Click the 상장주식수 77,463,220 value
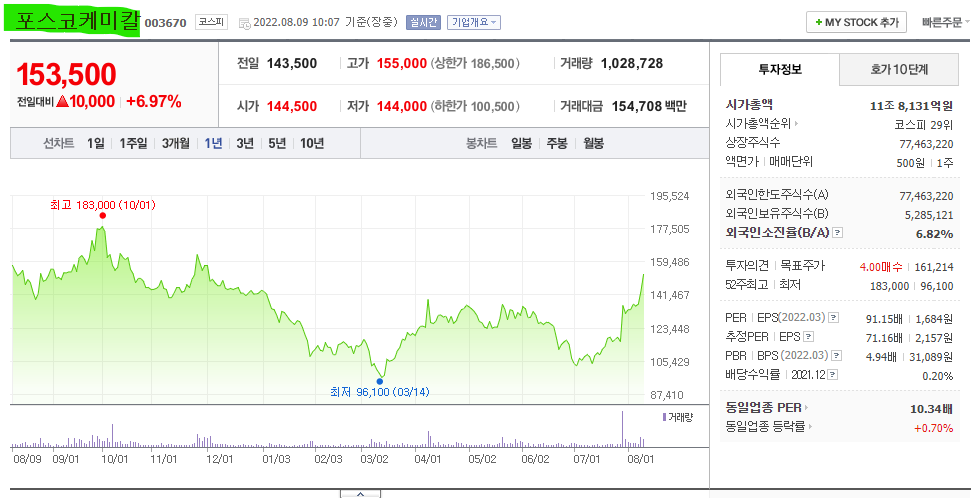The height and width of the screenshot is (498, 980). (x=926, y=144)
